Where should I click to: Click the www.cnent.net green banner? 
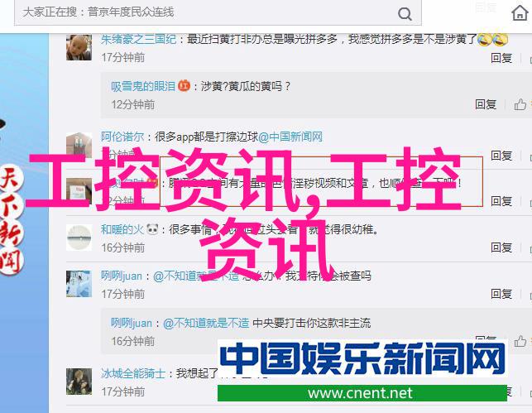(362, 393)
